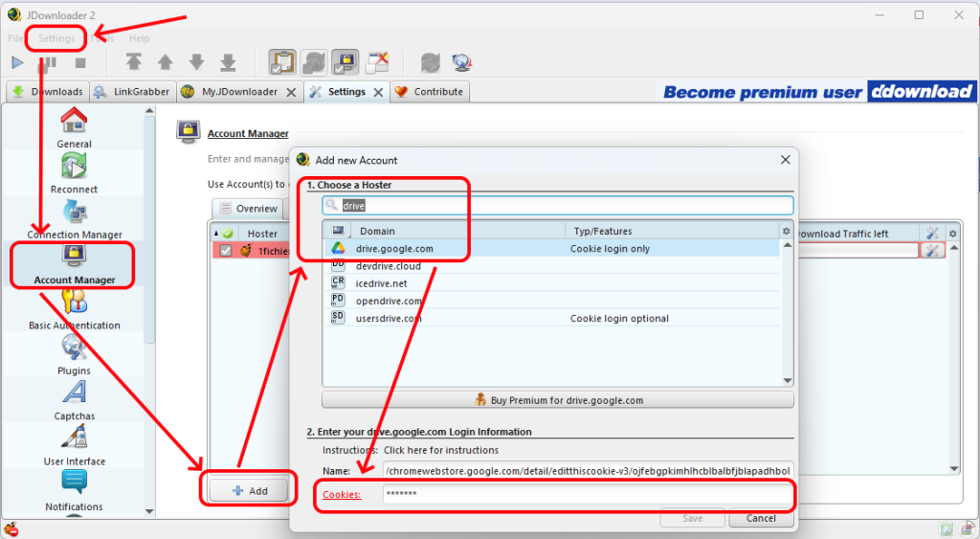Screen dimensions: 980x539
Task: Toggle silent mode toolbar icon
Action: coord(377,62)
